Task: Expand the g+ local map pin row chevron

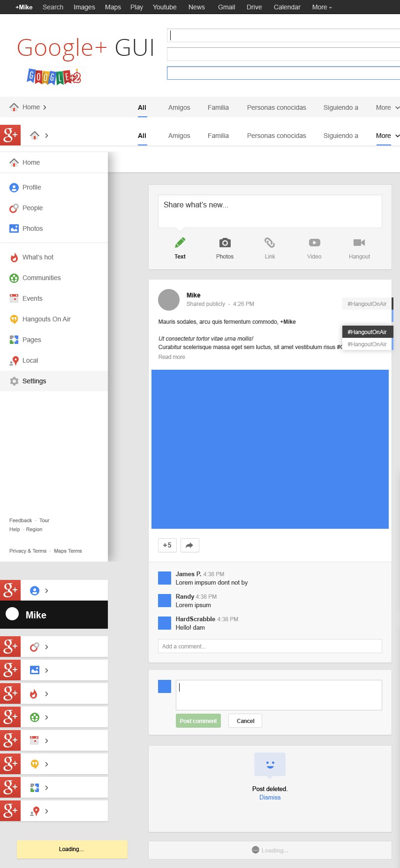Action: 46,811
